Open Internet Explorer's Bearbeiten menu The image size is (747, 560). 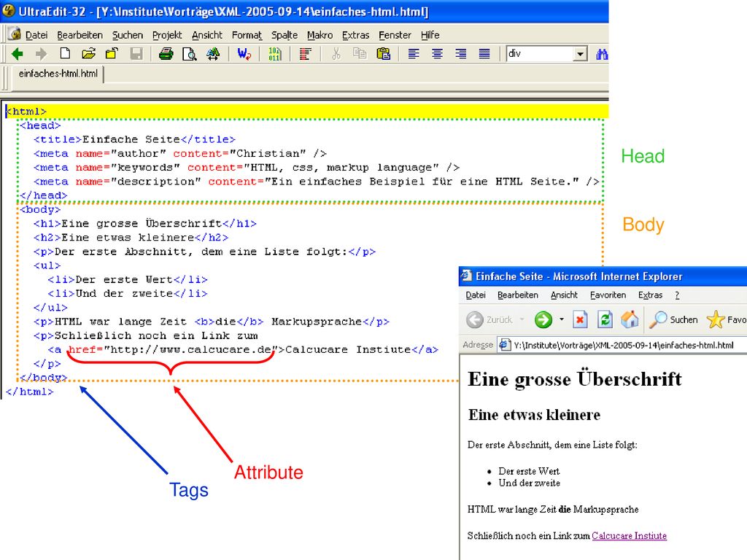coord(518,295)
